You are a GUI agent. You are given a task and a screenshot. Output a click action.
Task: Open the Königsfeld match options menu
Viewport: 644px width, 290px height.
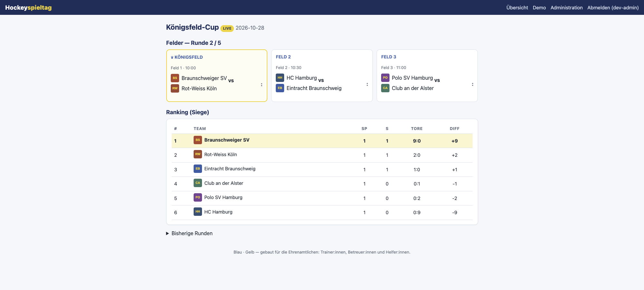pos(262,85)
